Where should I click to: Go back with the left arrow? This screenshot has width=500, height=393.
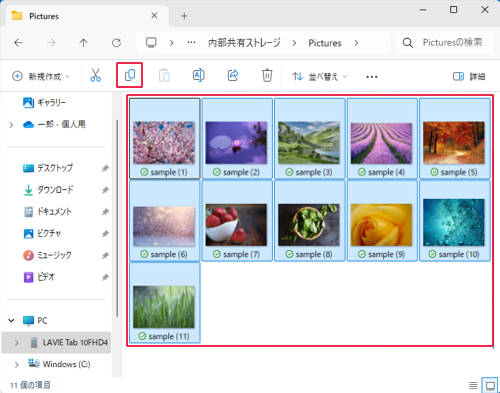pyautogui.click(x=18, y=43)
